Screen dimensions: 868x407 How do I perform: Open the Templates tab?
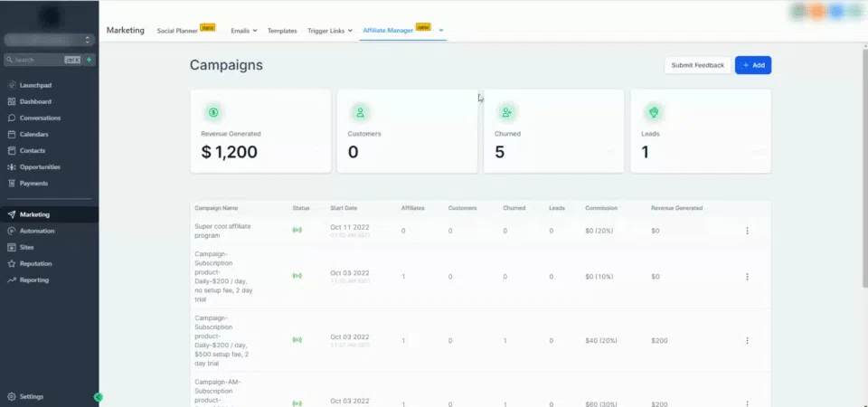pos(282,31)
